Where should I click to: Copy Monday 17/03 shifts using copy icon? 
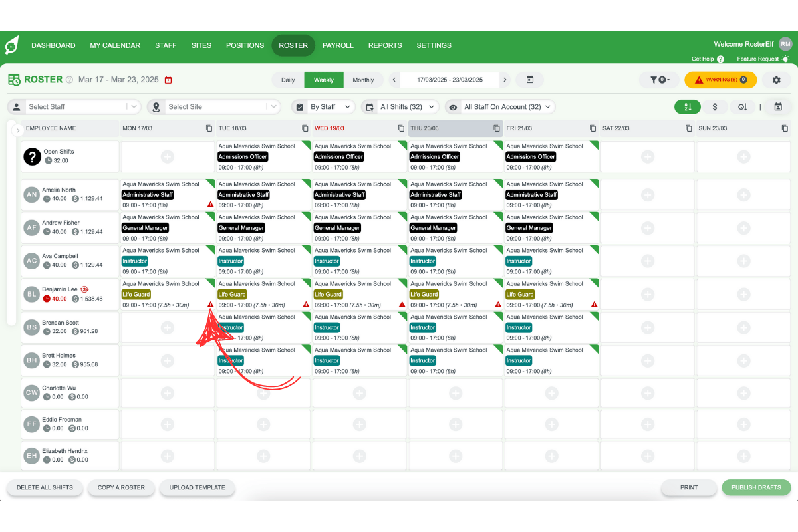(209, 128)
